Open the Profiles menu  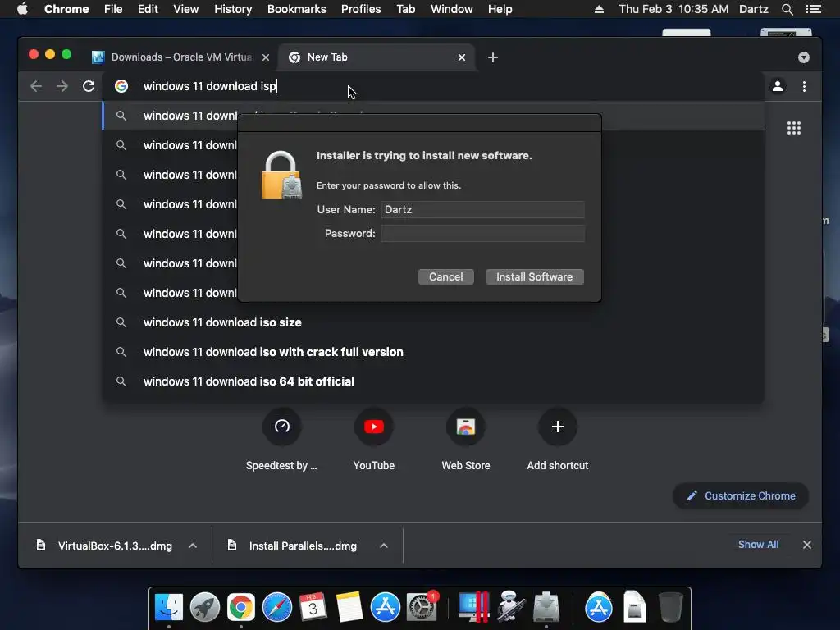361,9
